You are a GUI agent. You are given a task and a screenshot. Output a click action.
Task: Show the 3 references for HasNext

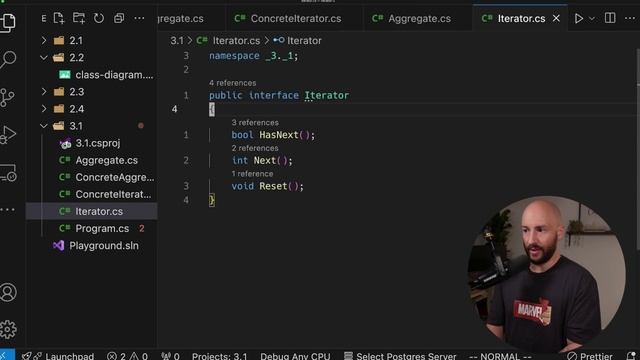255,122
